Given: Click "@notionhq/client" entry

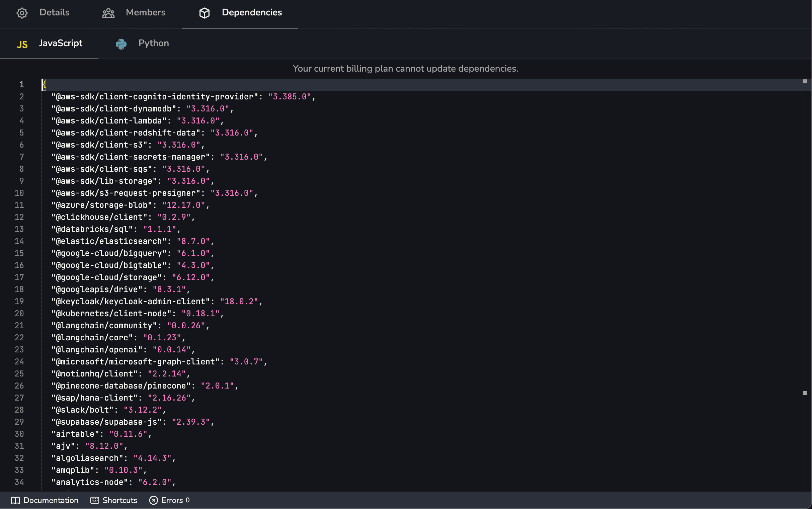Looking at the screenshot, I should coord(121,374).
